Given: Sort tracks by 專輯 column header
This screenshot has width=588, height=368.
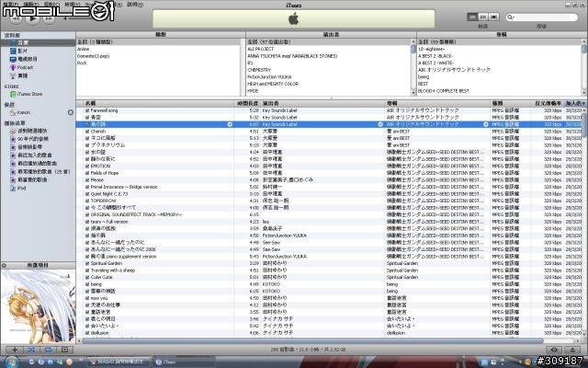Looking at the screenshot, I should tap(437, 103).
